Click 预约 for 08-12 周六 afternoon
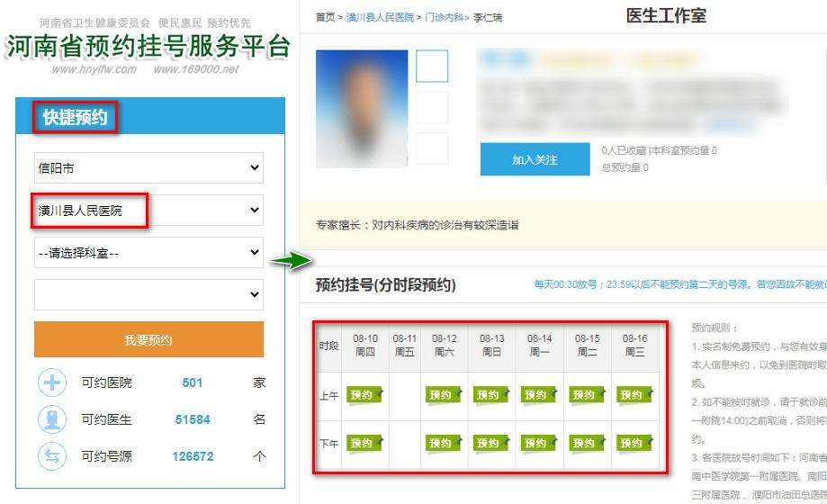 [x=444, y=443]
